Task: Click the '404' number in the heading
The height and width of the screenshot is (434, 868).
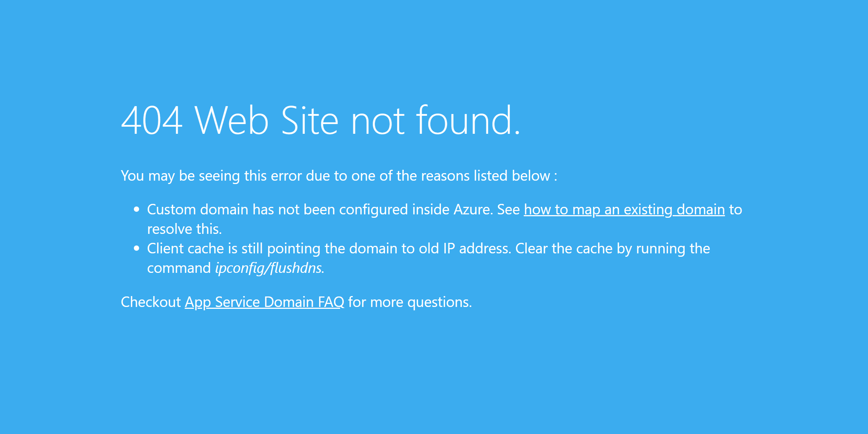Action: (152, 120)
